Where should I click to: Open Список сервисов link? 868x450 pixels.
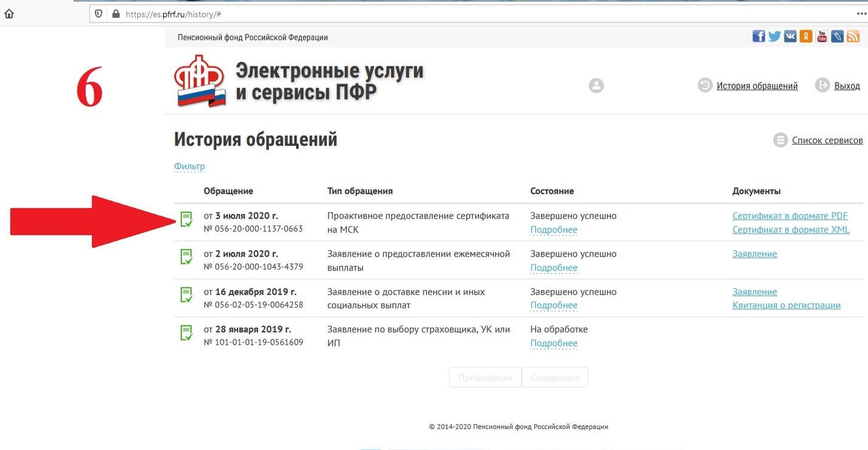pyautogui.click(x=827, y=140)
